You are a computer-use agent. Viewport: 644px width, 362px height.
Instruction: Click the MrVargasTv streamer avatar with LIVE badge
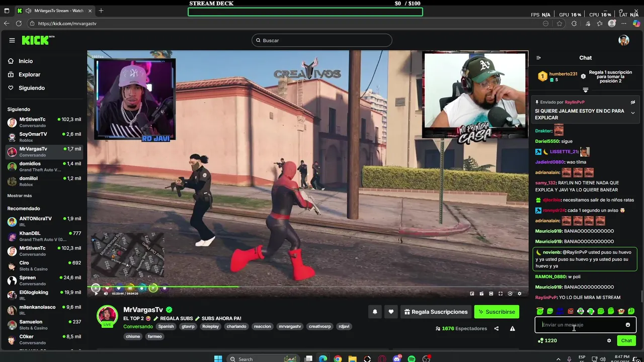click(107, 316)
